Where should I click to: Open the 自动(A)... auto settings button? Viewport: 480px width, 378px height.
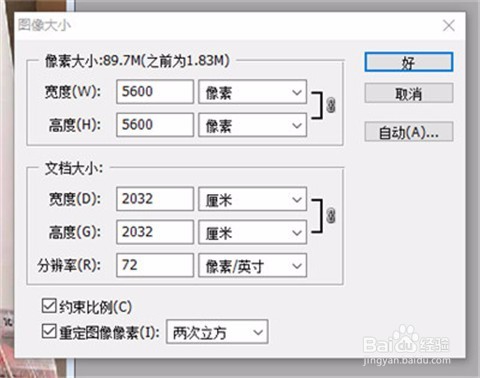click(409, 132)
